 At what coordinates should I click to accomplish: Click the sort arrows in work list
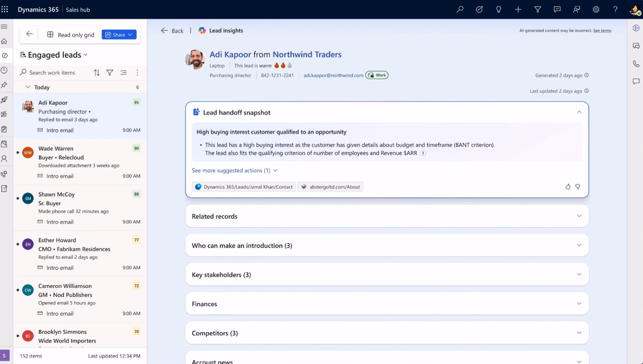pyautogui.click(x=96, y=73)
